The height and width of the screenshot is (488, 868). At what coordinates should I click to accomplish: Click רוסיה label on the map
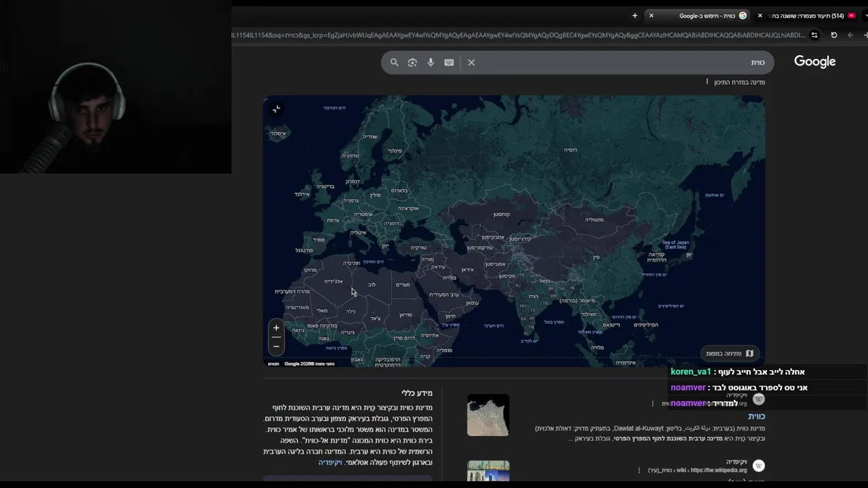(570, 150)
